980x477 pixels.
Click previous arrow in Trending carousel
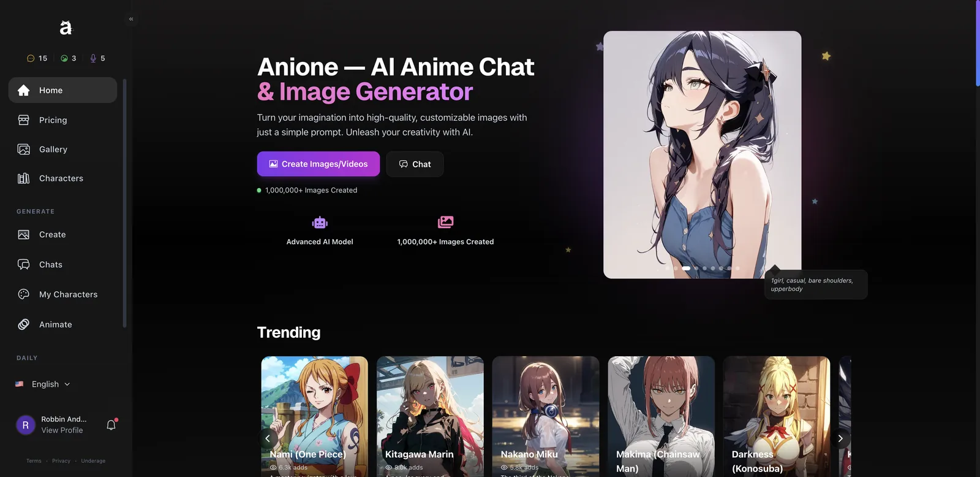point(268,438)
